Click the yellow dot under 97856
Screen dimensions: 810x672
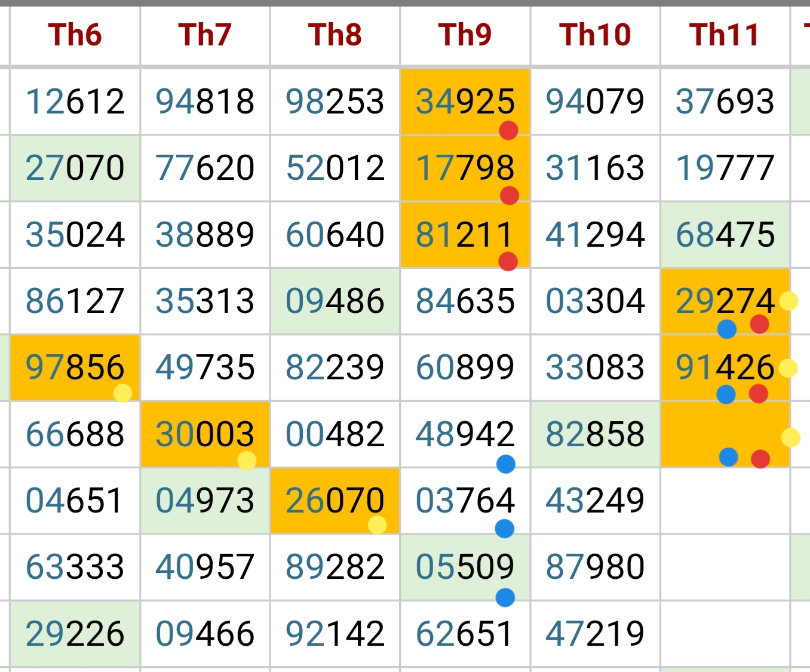[x=122, y=393]
